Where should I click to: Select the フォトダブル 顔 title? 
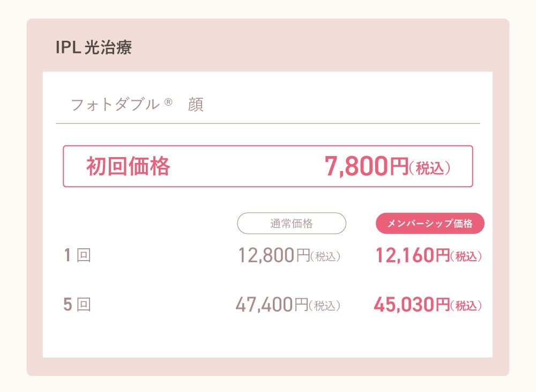(x=137, y=105)
